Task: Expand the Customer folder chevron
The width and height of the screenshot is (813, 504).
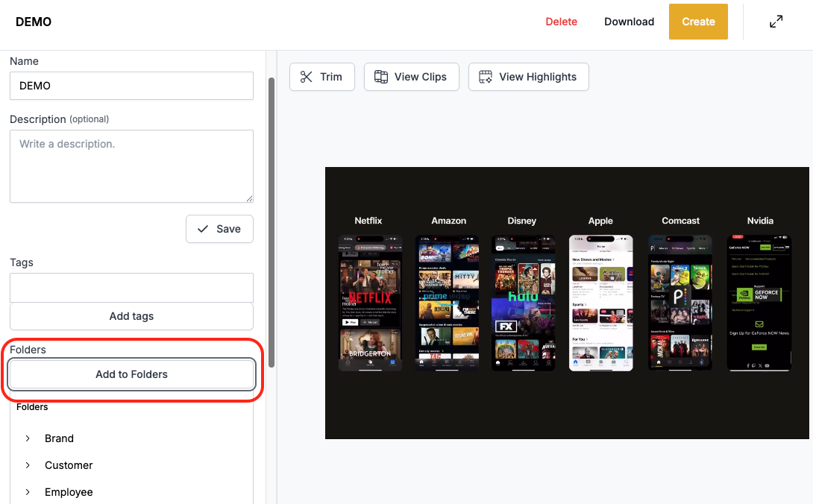Action: tap(28, 465)
